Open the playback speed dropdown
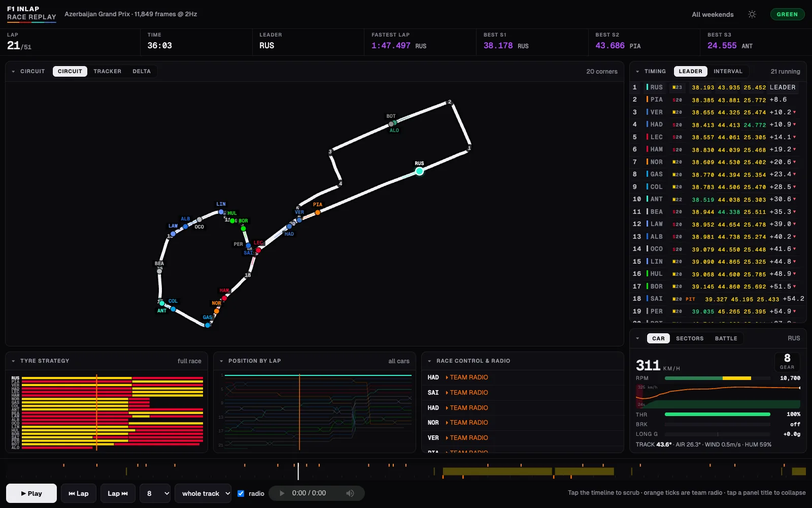The height and width of the screenshot is (508, 812). click(155, 493)
